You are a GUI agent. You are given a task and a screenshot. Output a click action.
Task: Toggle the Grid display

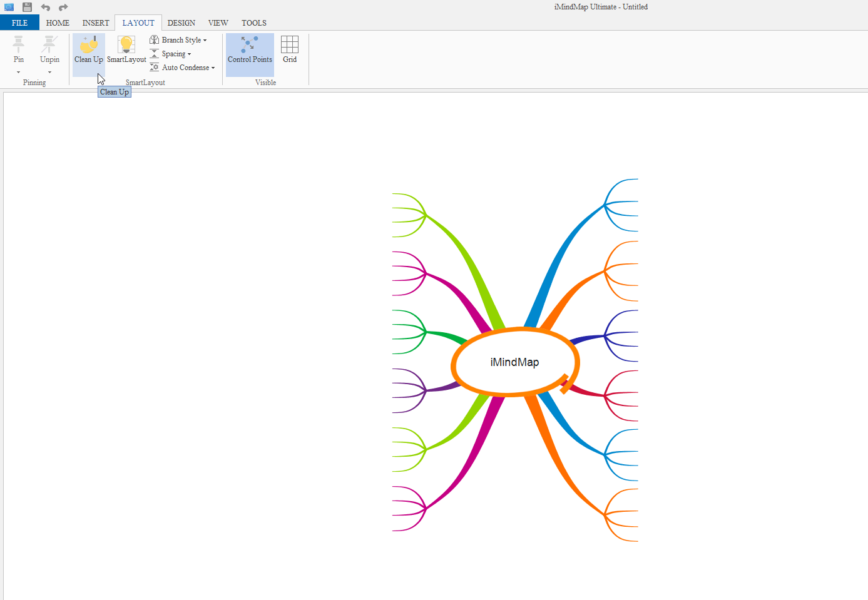click(x=290, y=50)
